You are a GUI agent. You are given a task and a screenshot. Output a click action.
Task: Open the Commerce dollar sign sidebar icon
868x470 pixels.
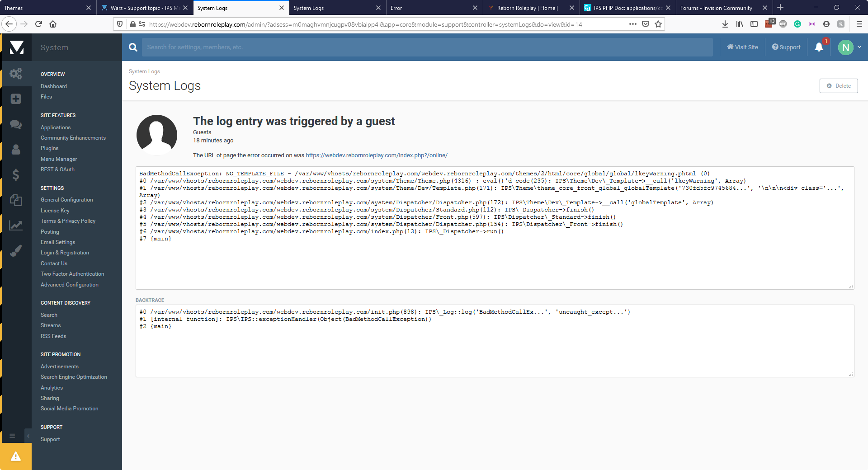click(x=16, y=174)
